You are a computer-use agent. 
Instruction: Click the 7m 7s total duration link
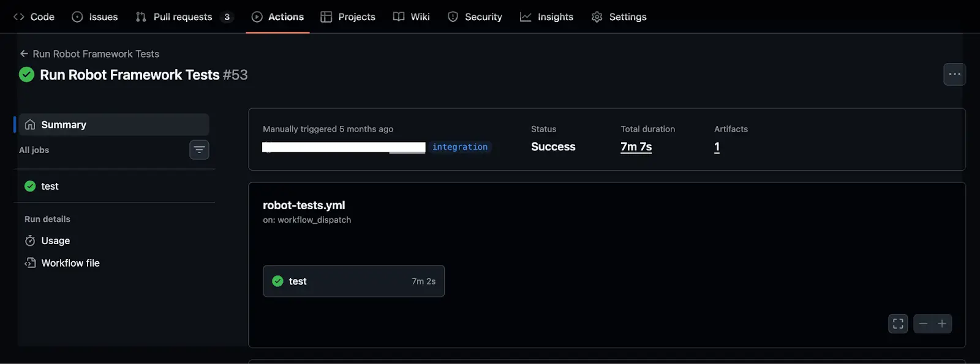[x=636, y=147]
